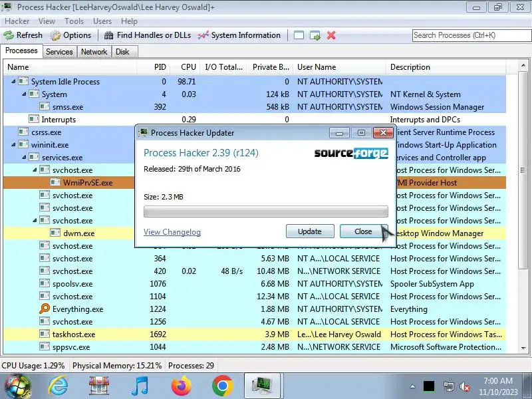Select the spoolsv.exe process row
The image size is (532, 399).
click(x=255, y=284)
